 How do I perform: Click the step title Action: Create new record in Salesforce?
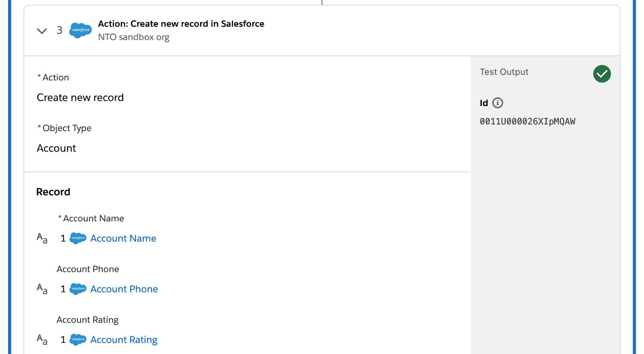click(x=181, y=24)
